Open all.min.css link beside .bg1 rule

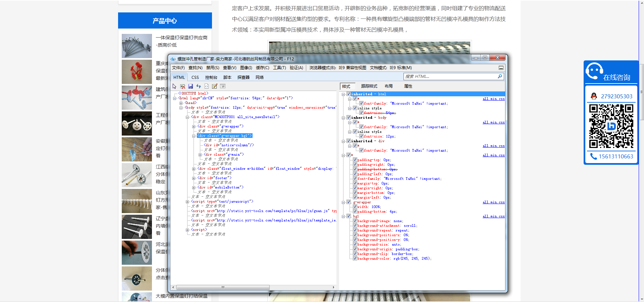493,216
